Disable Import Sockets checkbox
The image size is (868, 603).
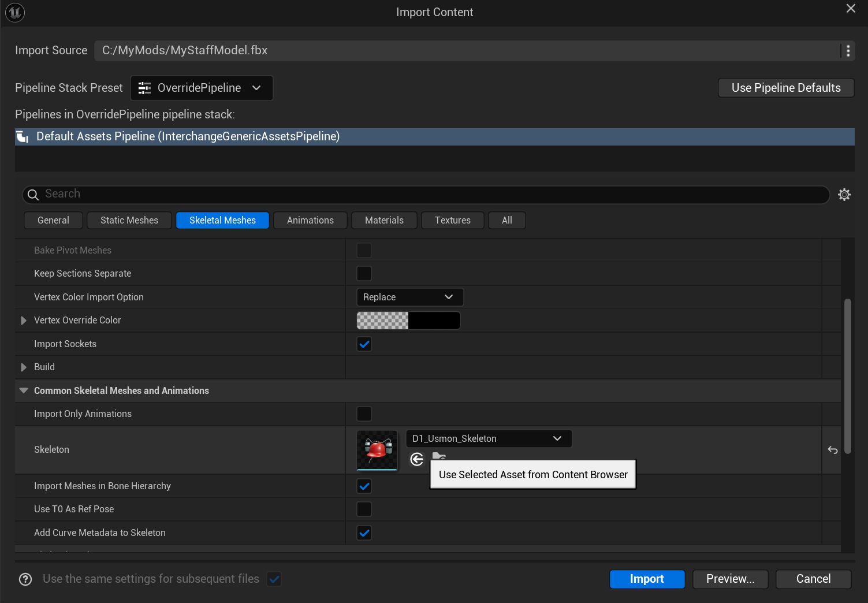pyautogui.click(x=364, y=344)
